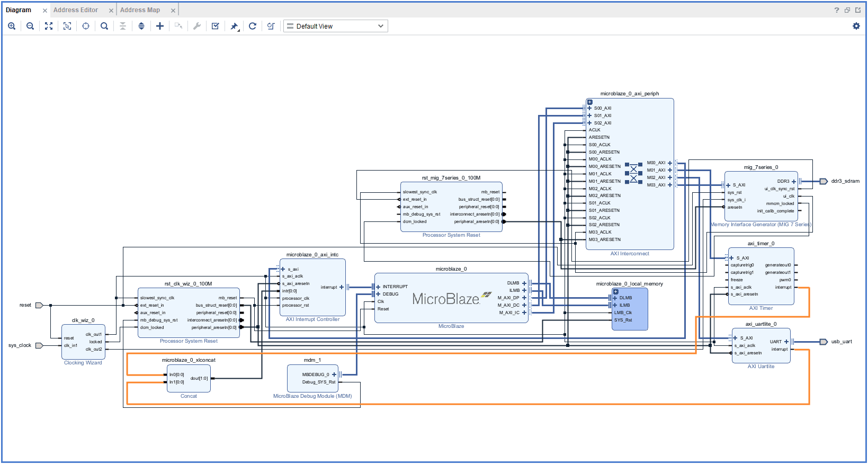Click the Zoom Out magnifier icon

[x=30, y=26]
